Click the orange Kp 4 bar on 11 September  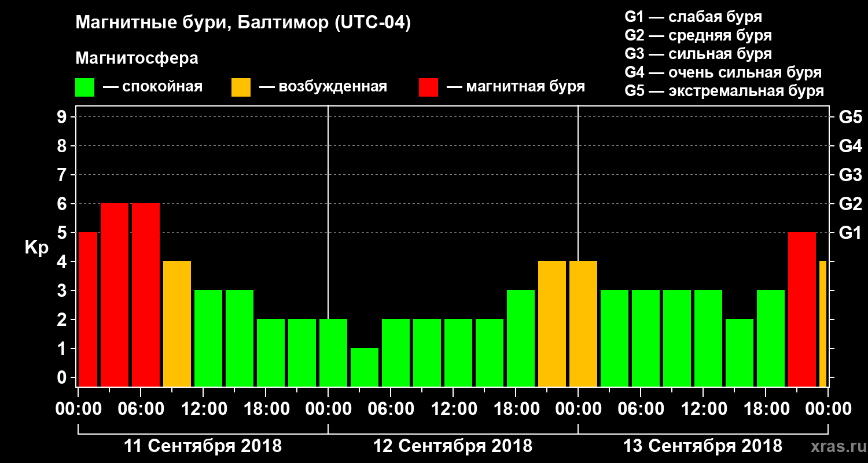tap(177, 324)
